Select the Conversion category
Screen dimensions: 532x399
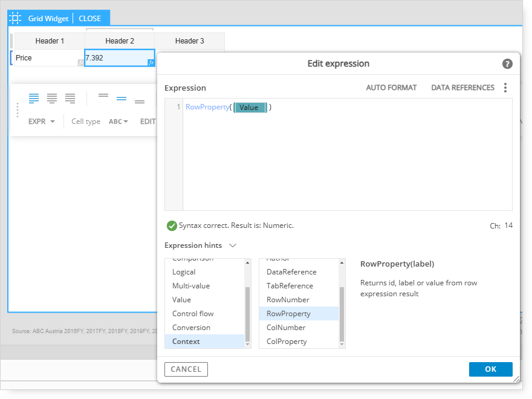pos(204,328)
